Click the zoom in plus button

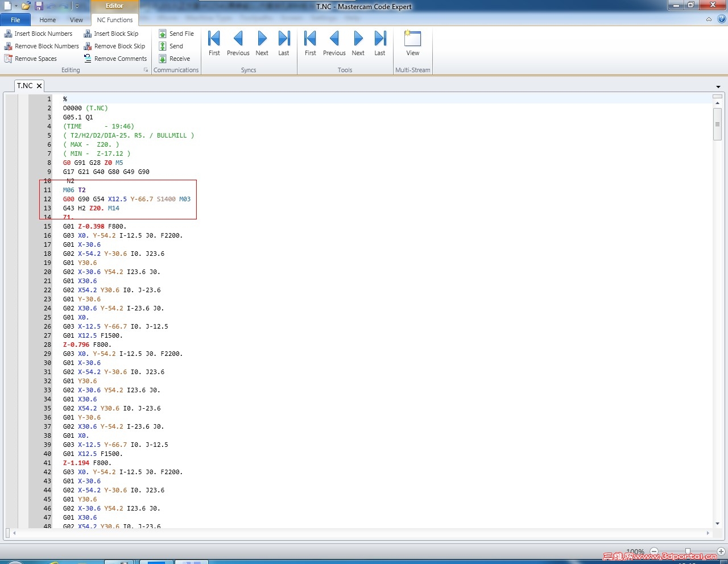pos(721,551)
